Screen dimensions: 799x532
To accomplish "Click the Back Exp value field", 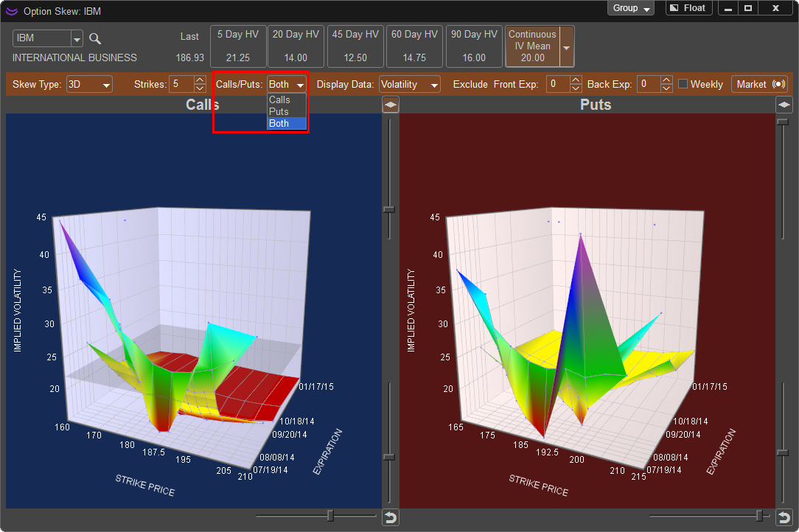I will tap(649, 84).
